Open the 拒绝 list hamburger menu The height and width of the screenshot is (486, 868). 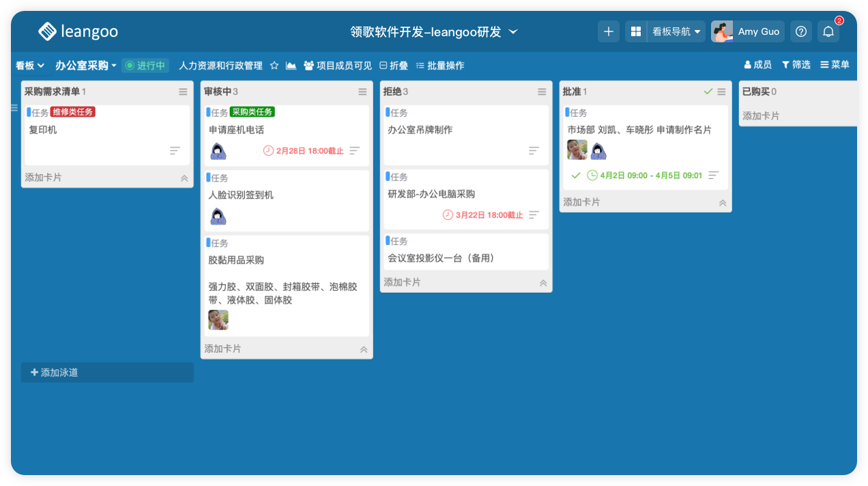coord(542,91)
